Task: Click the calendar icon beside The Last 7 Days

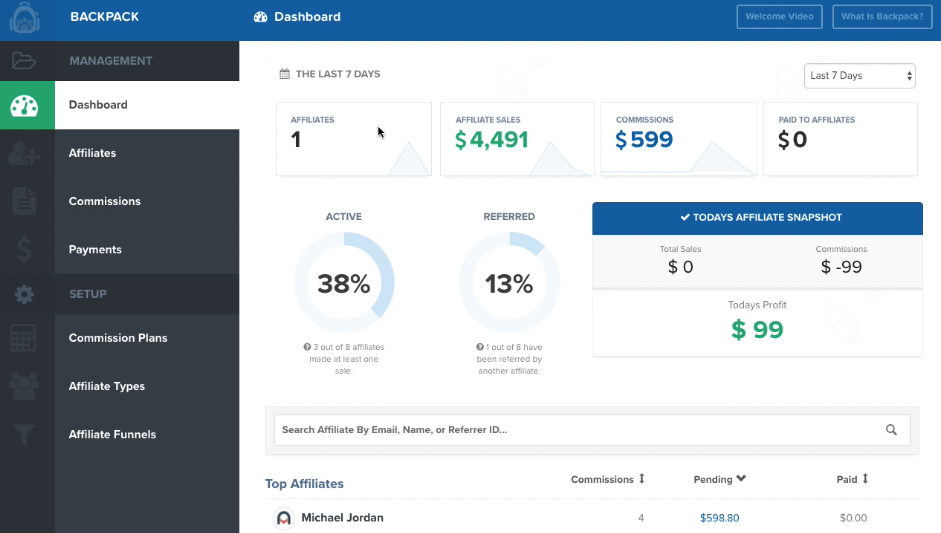Action: 284,74
